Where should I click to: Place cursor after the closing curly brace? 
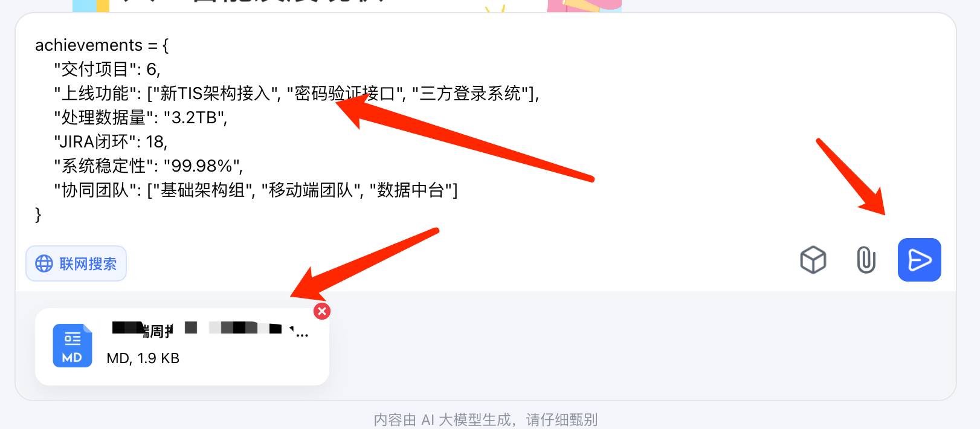click(x=42, y=214)
